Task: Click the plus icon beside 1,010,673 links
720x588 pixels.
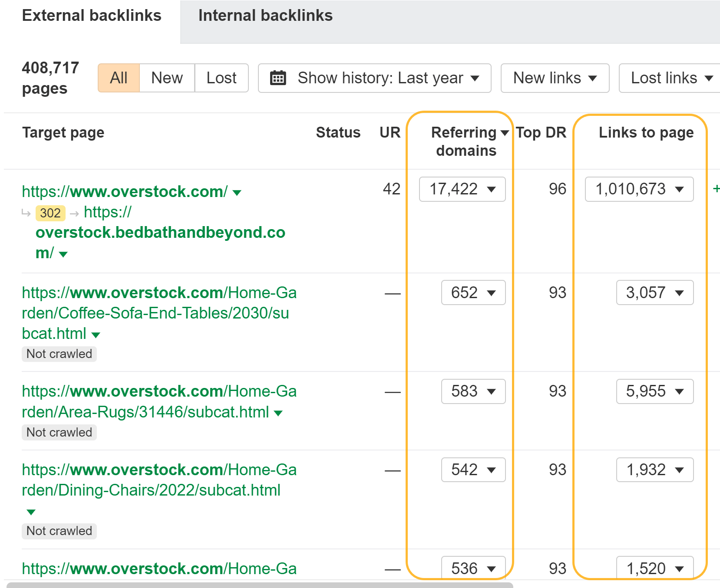Action: 717,189
